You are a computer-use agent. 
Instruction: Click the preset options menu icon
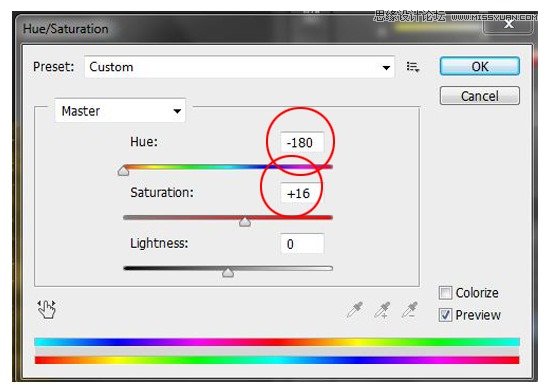click(x=413, y=67)
